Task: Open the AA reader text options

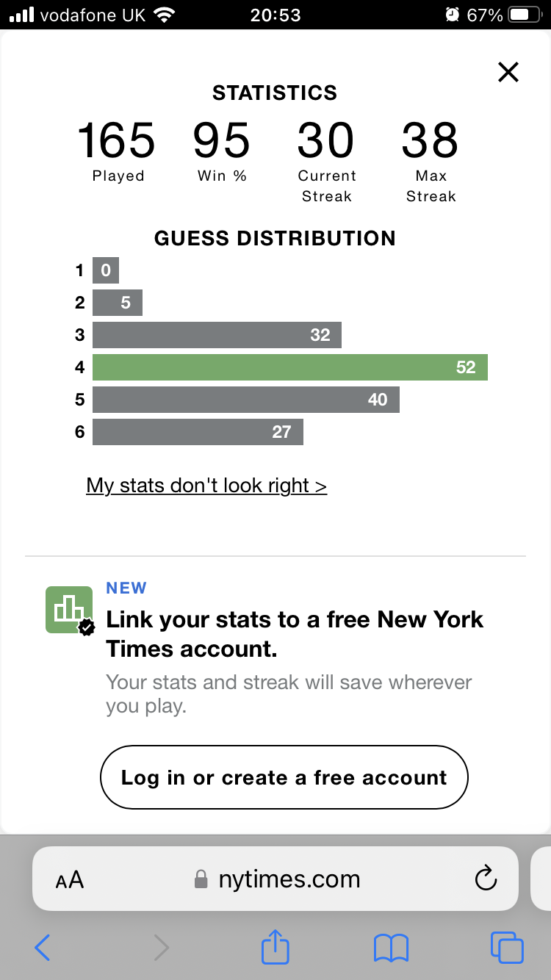Action: (x=70, y=880)
